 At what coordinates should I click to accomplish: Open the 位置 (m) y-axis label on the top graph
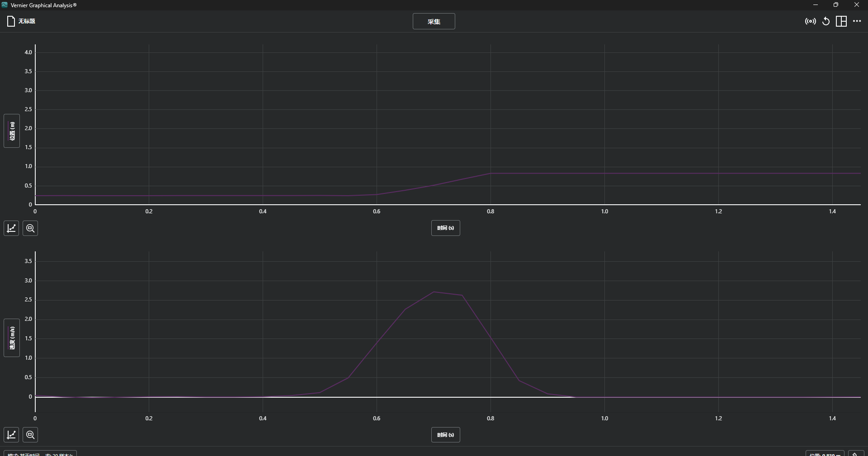[12, 131]
